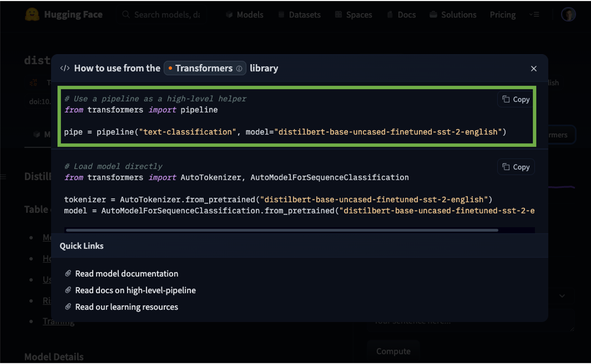Click the Spaces icon in navbar
Screen dimensions: 591x364
[338, 15]
